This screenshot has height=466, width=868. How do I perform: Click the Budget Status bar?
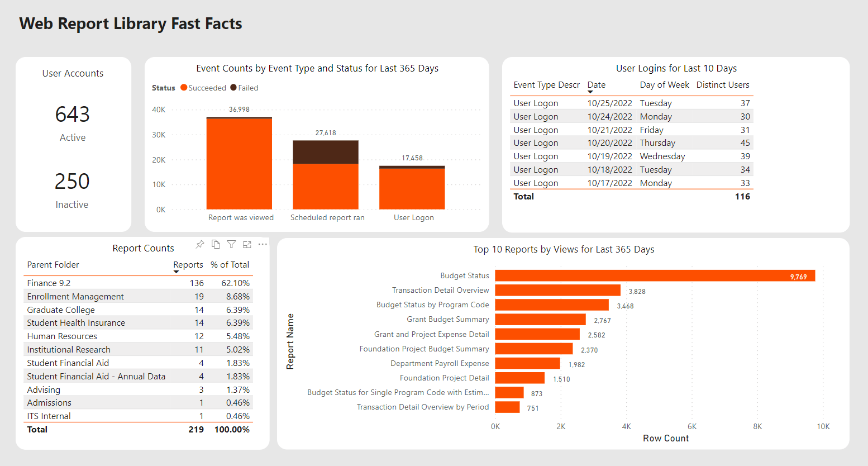pyautogui.click(x=654, y=275)
